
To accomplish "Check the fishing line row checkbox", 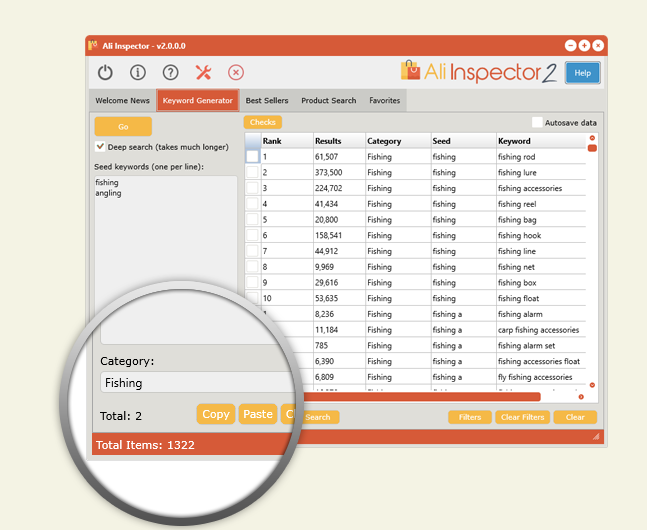I will click(x=252, y=251).
